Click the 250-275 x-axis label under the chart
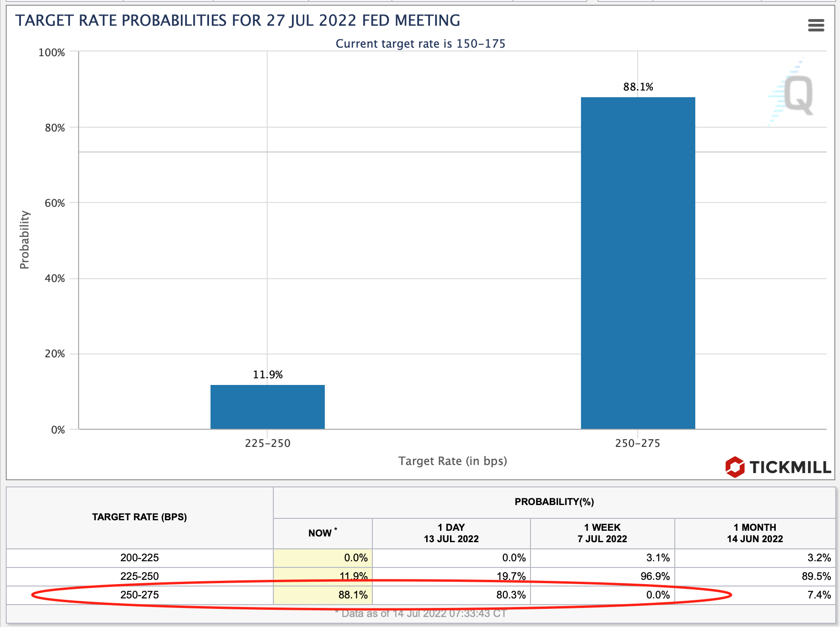840x627 pixels. [x=638, y=443]
